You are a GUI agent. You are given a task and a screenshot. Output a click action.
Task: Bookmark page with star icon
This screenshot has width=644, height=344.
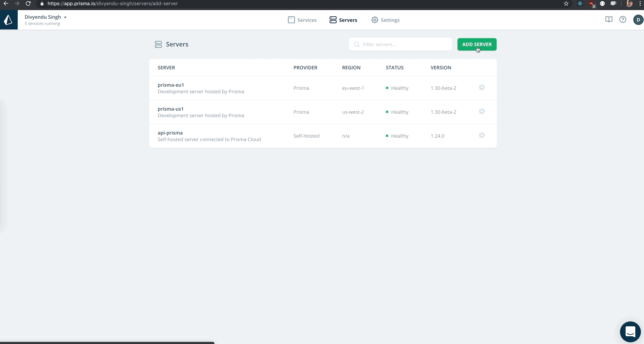click(566, 3)
